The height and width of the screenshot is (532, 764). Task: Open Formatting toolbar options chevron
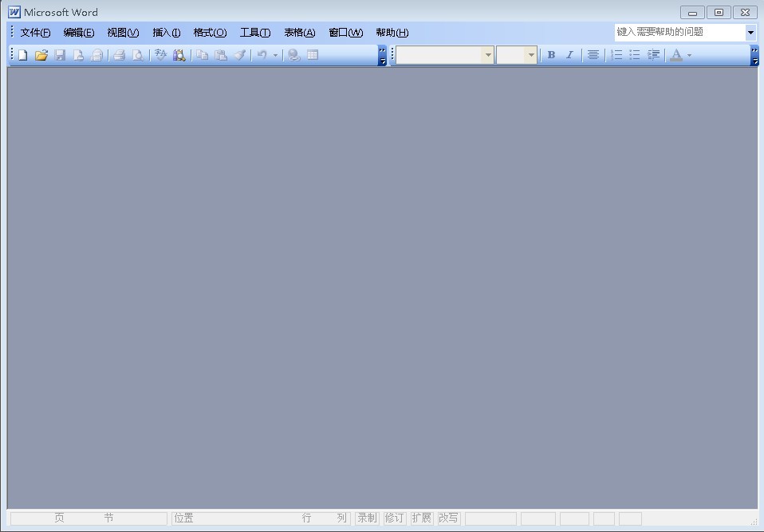click(754, 56)
